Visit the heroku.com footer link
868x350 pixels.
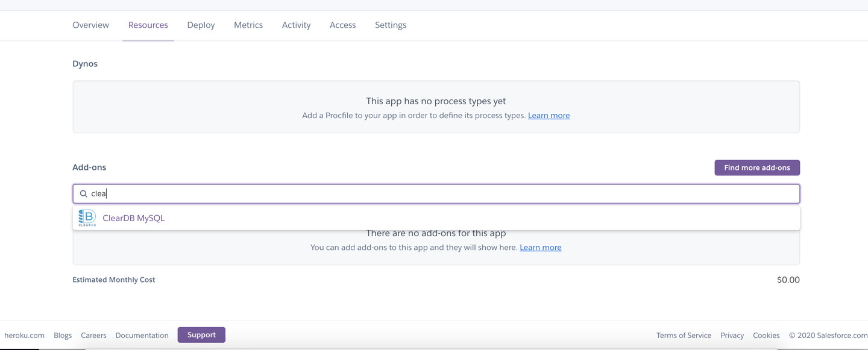(24, 336)
